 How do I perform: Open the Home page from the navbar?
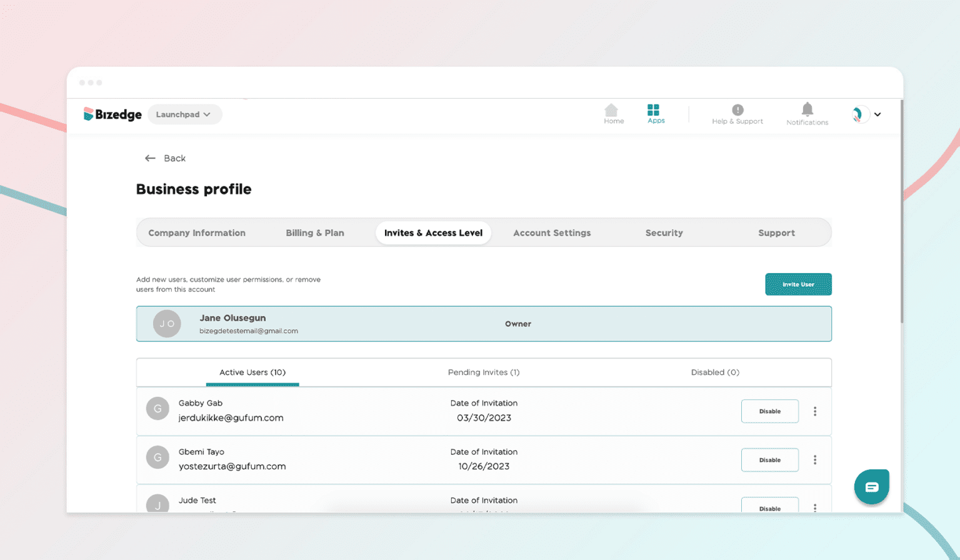coord(613,114)
